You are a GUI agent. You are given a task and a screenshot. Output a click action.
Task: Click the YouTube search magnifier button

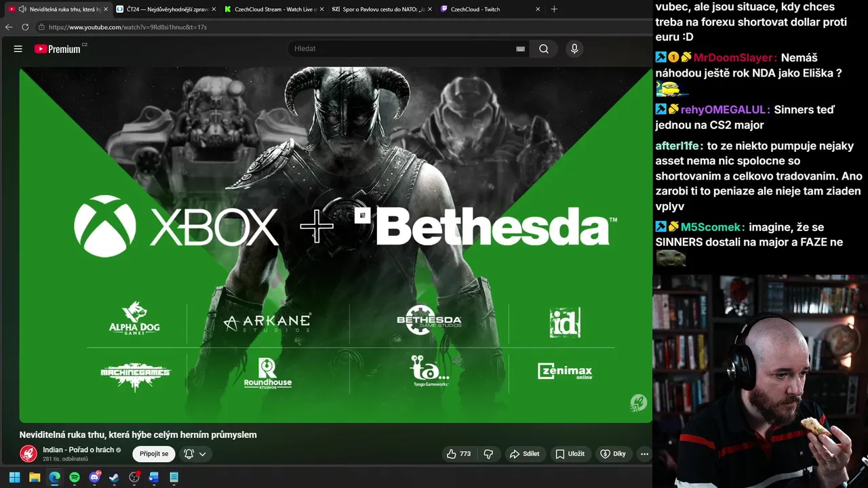pos(544,49)
